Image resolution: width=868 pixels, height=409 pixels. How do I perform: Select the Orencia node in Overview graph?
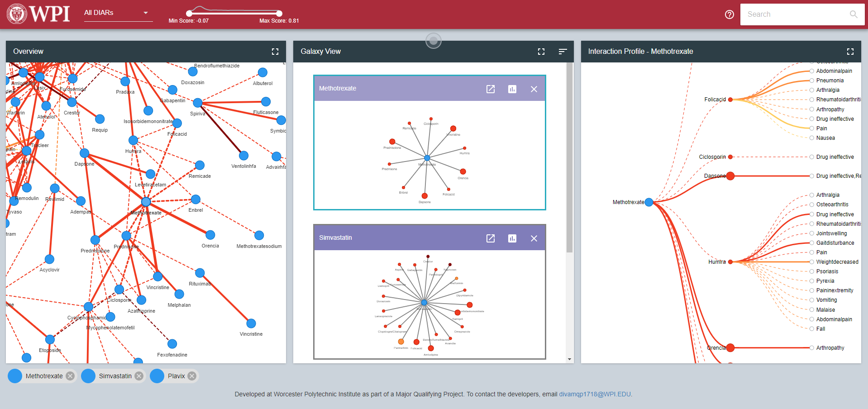210,235
